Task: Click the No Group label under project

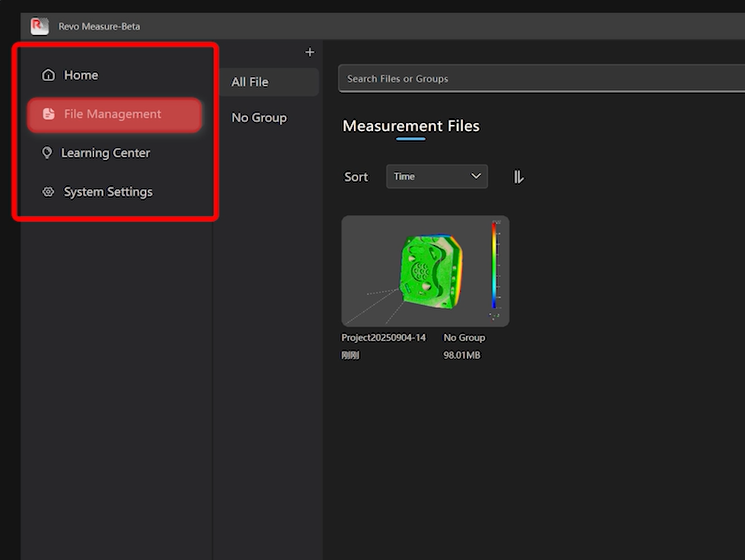Action: [x=464, y=338]
